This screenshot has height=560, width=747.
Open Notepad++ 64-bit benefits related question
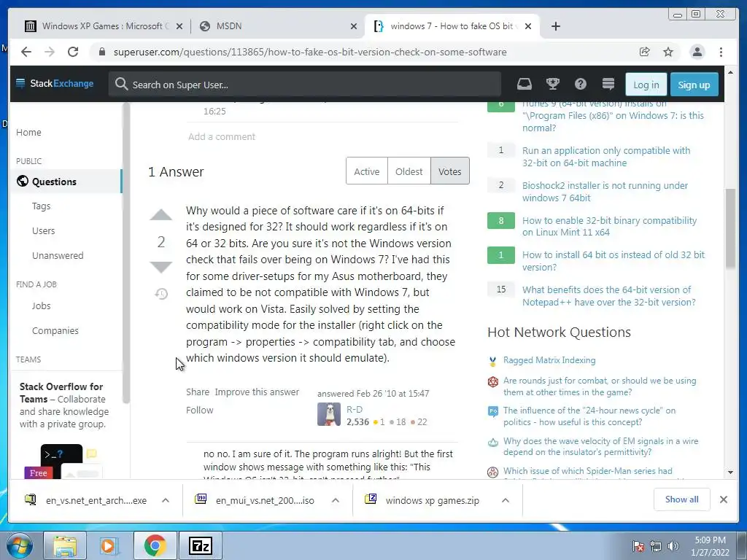click(609, 296)
